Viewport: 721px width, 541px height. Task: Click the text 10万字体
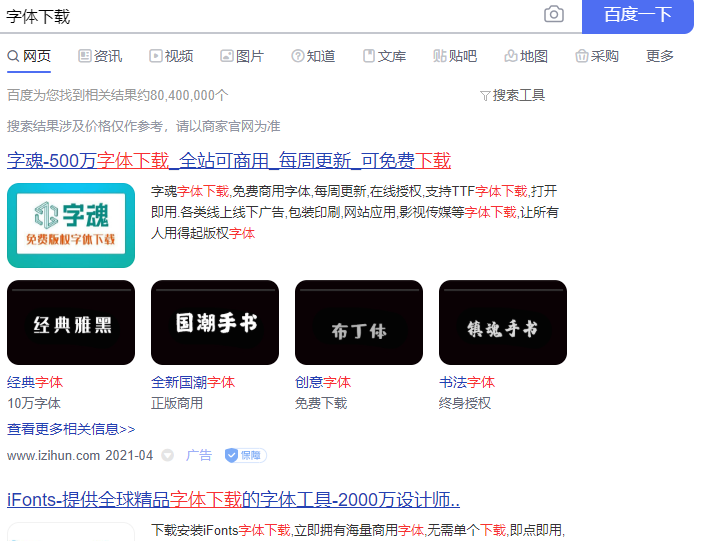click(34, 403)
